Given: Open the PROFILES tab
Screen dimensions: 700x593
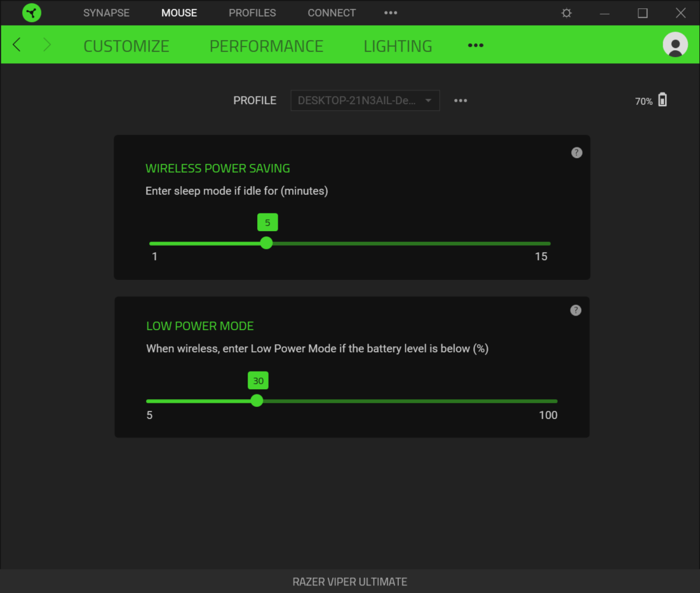Looking at the screenshot, I should (x=252, y=13).
